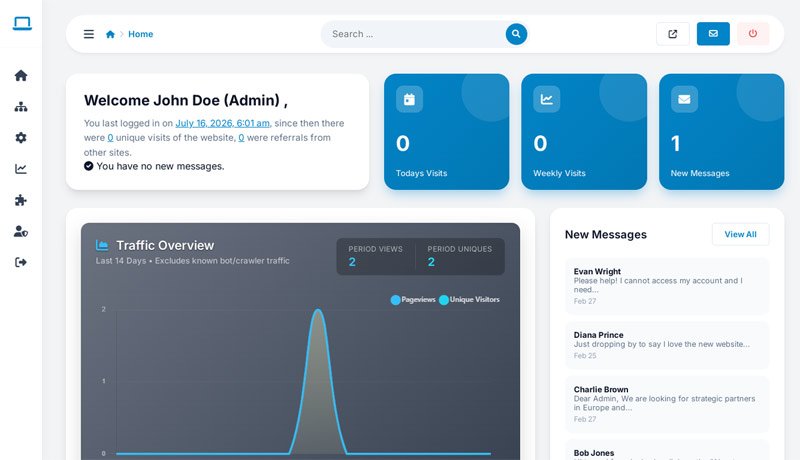The width and height of the screenshot is (800, 460).
Task: Open the messages envelope button
Action: (x=713, y=34)
